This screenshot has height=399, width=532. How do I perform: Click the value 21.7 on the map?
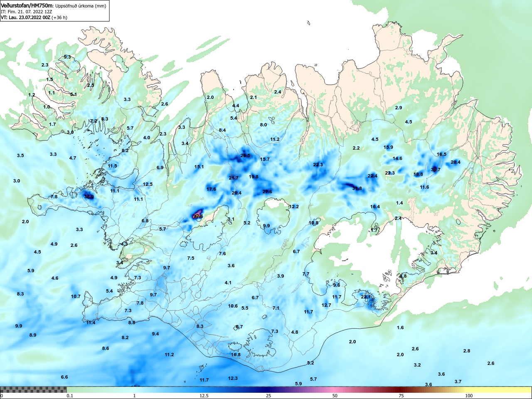234,178
